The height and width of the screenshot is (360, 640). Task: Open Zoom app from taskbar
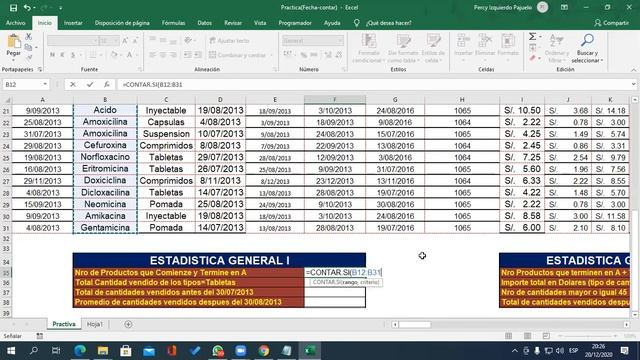(x=241, y=351)
